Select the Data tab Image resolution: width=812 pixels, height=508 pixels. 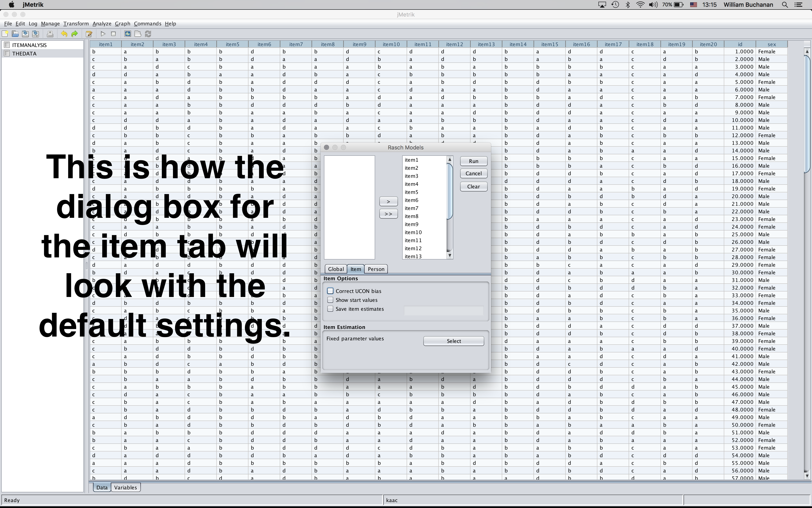click(102, 487)
